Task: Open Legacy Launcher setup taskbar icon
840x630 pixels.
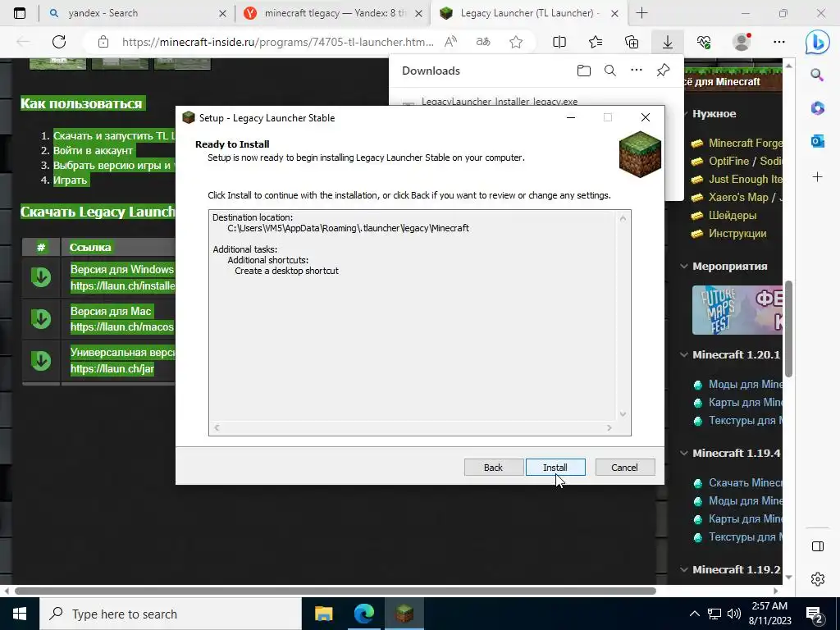Action: pyautogui.click(x=404, y=614)
